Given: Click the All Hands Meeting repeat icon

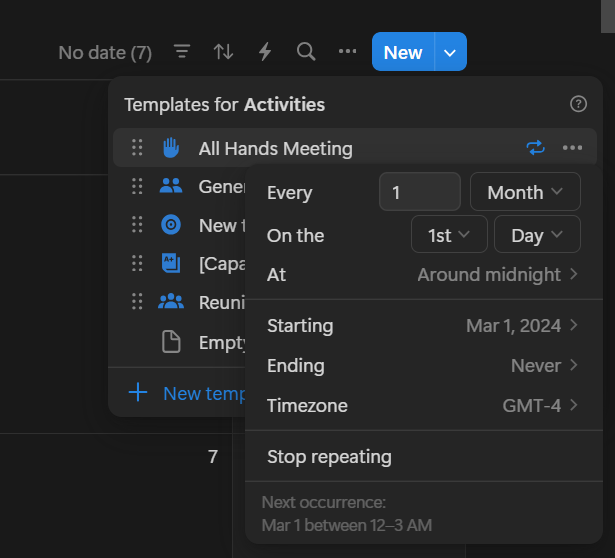Looking at the screenshot, I should pos(535,148).
